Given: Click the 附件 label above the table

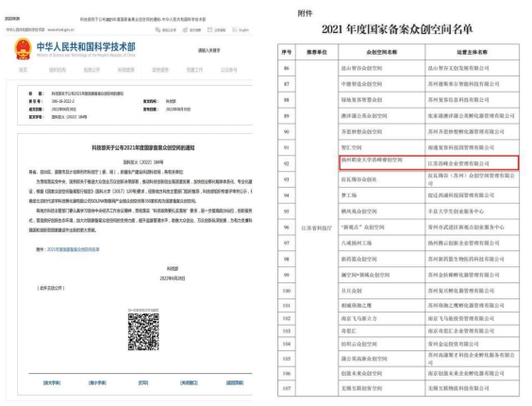Looking at the screenshot, I should coord(305,13).
